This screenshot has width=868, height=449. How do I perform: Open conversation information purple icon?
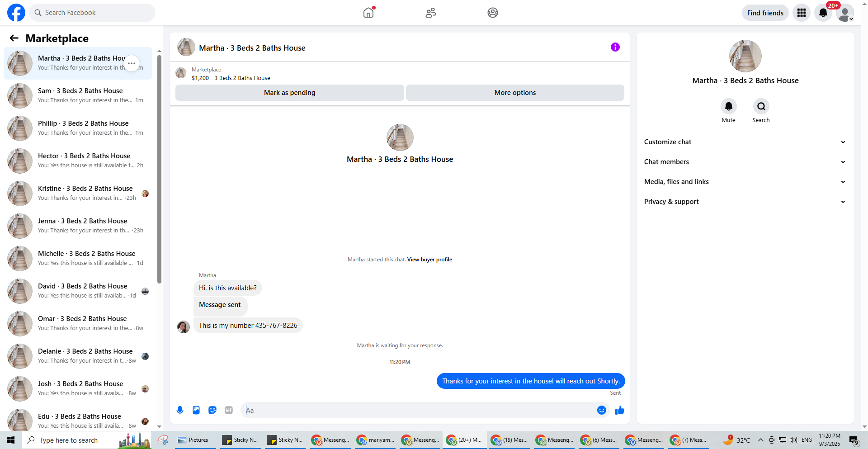(x=615, y=47)
